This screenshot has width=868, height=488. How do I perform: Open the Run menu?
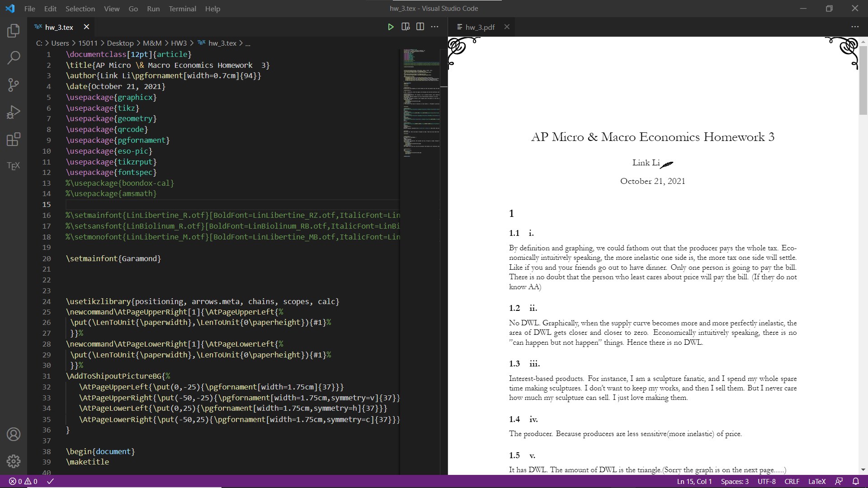pyautogui.click(x=153, y=9)
